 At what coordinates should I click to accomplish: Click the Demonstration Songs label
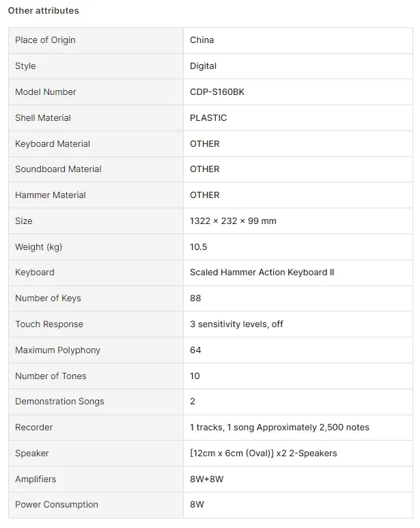[59, 402]
